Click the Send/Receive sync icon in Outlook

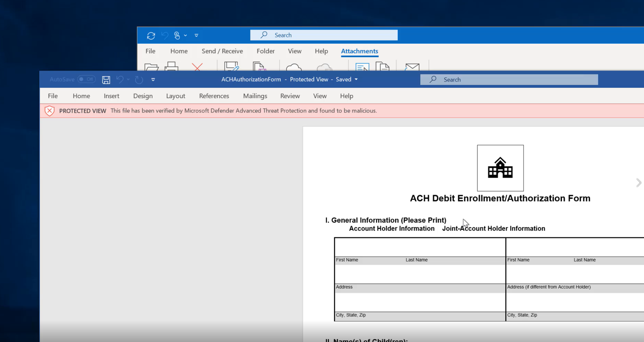pos(151,35)
